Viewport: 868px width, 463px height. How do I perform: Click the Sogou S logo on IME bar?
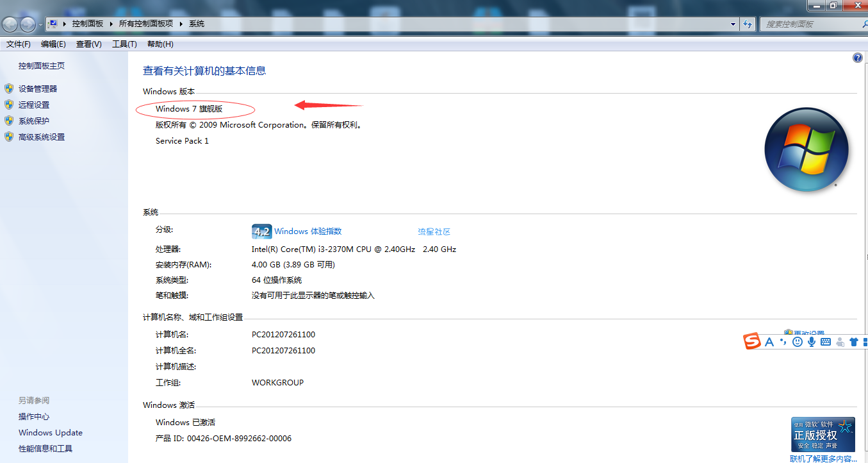(x=752, y=342)
